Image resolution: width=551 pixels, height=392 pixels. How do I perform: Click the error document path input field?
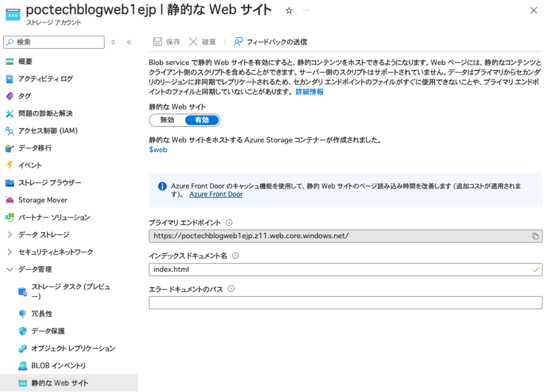pos(345,303)
